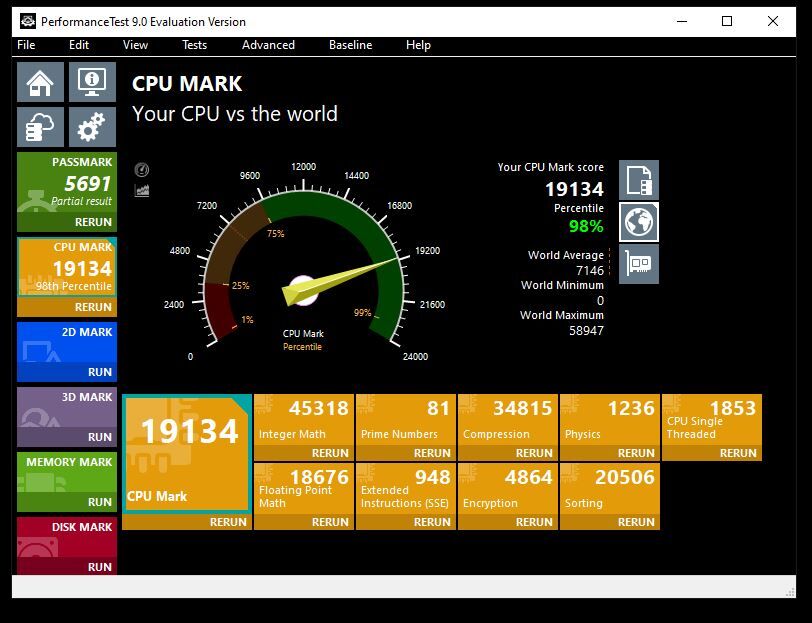This screenshot has width=812, height=623.
Task: Select the CPU MARK 19134 sidebar tile
Action: point(67,267)
